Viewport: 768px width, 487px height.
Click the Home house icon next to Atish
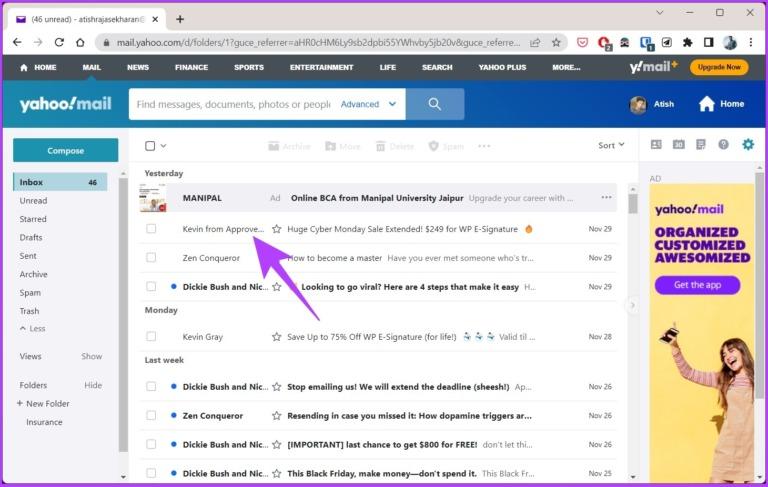706,104
